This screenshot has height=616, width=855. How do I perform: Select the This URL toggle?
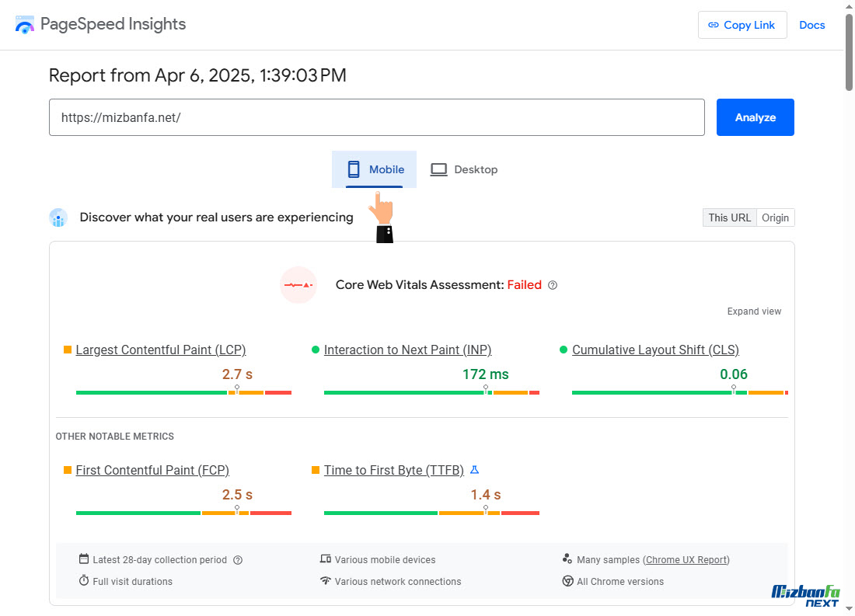pos(730,218)
